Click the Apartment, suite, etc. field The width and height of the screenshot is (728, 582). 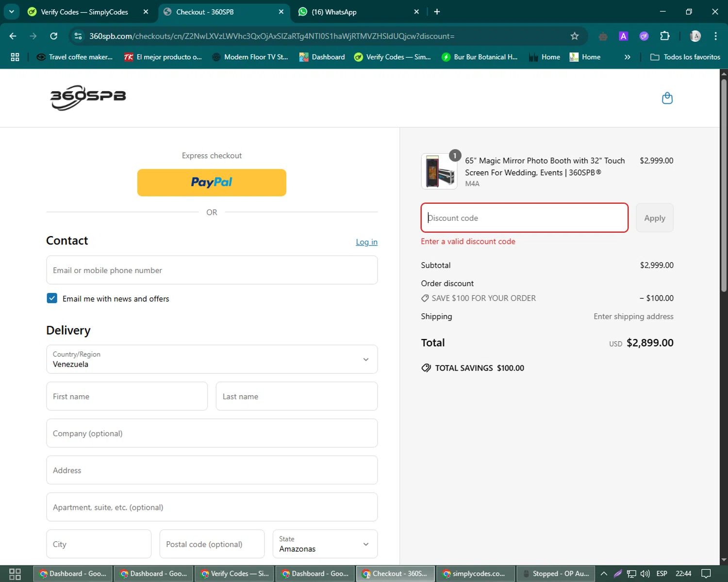212,507
